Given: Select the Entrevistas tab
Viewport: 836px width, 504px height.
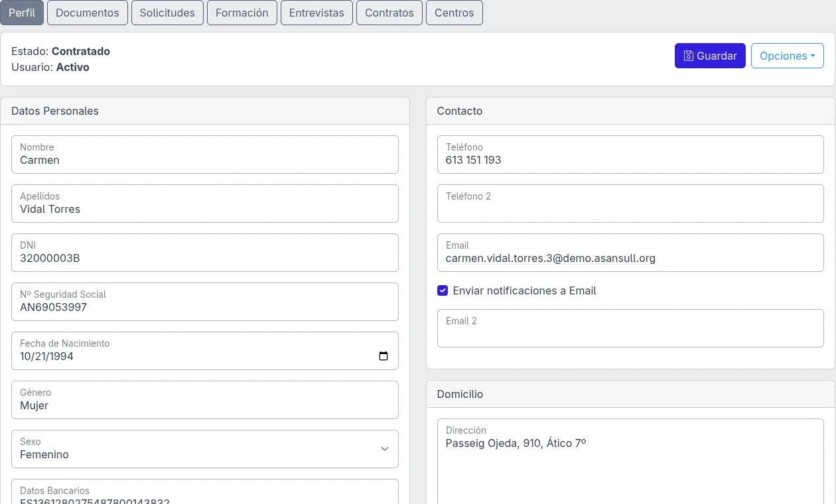Looking at the screenshot, I should point(316,13).
